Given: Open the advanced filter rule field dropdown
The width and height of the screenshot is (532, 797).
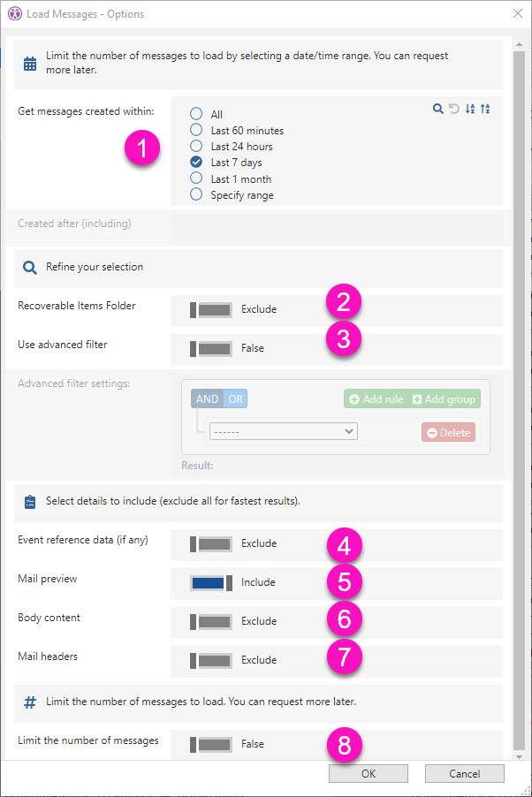Looking at the screenshot, I should 283,431.
